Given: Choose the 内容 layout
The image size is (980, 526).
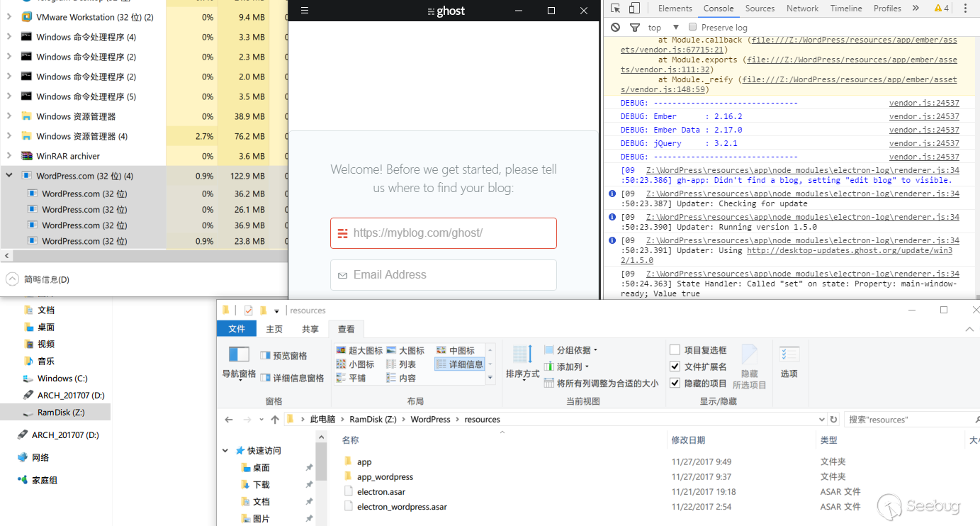Looking at the screenshot, I should tap(401, 379).
